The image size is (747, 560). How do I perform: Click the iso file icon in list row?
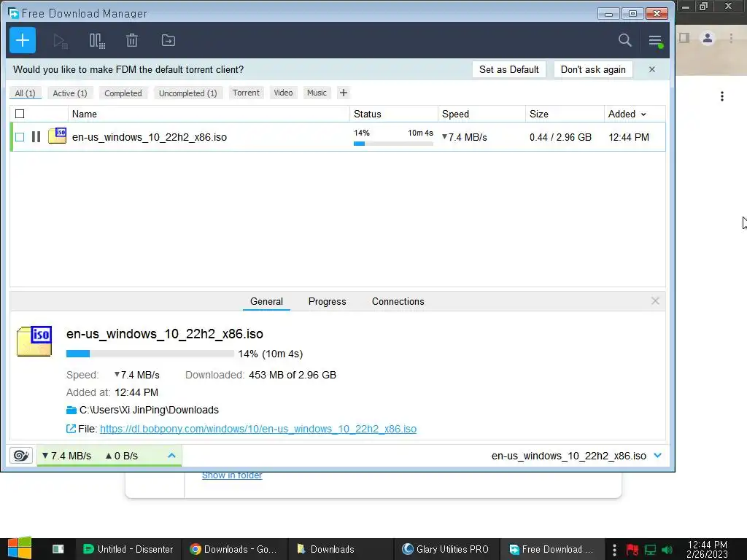57,136
